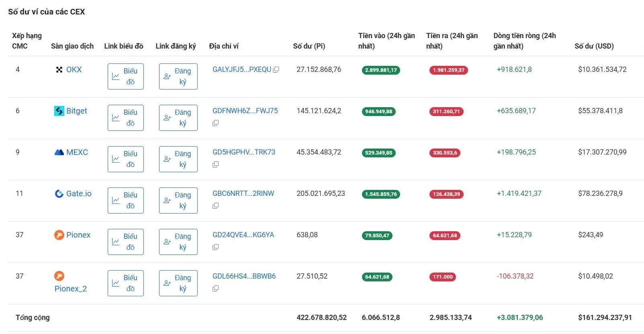
Task: Click the Số dư (USD) column header
Action: [594, 46]
